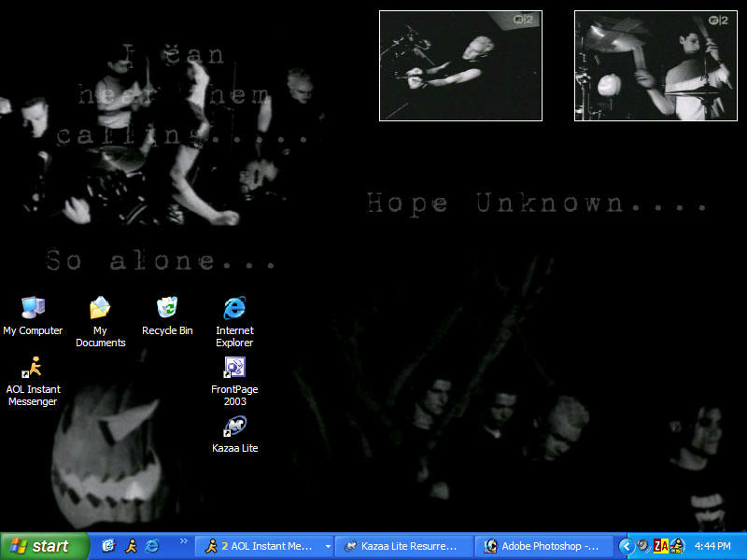
Task: Click the Internet Explorer Quick Launch icon
Action: [151, 546]
